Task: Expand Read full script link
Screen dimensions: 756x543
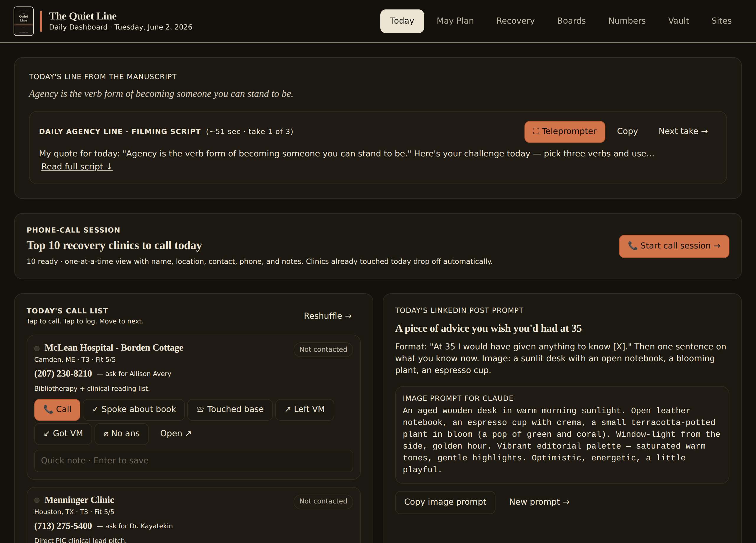Action: [77, 166]
